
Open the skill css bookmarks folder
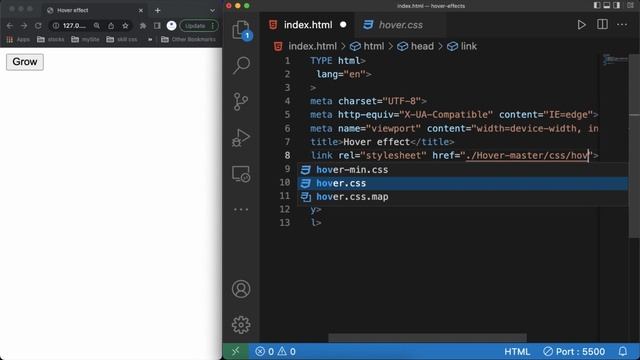point(122,40)
